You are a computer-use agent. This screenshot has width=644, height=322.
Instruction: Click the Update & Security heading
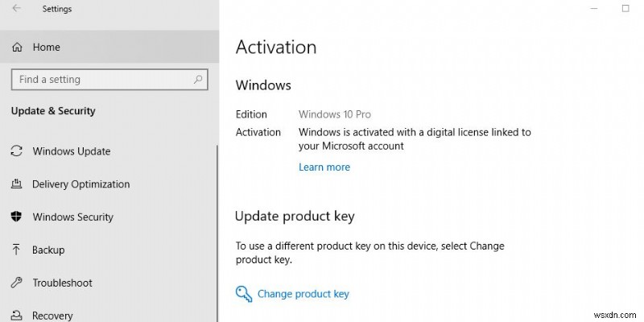pyautogui.click(x=53, y=111)
